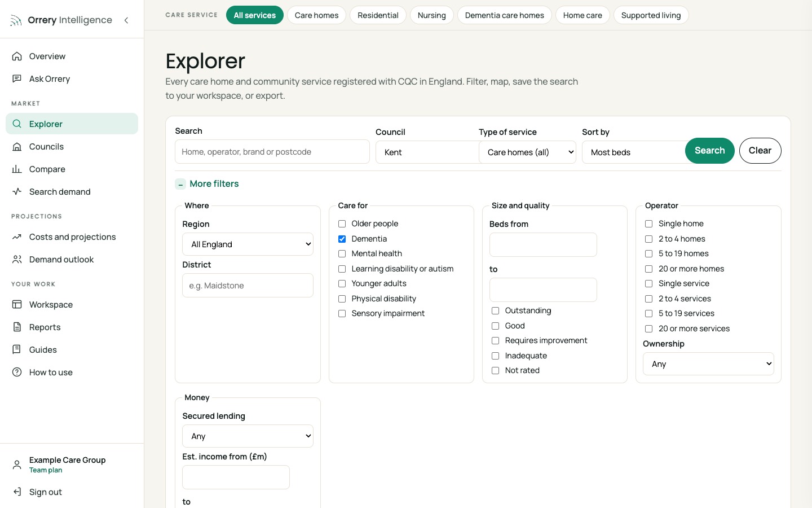Click the Guides book icon
Image resolution: width=812 pixels, height=508 pixels.
point(17,350)
